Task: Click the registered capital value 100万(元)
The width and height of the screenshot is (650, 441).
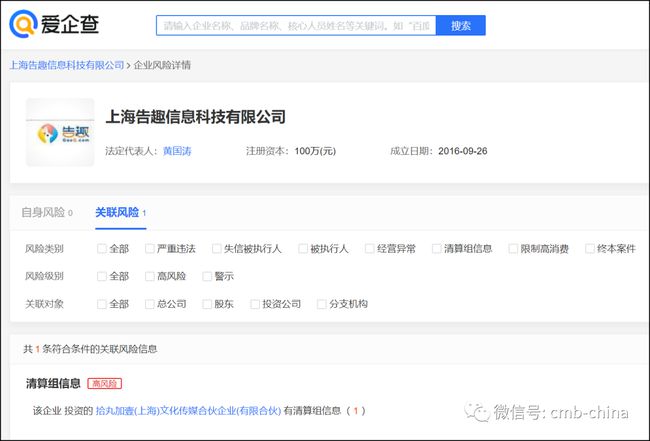Action: coord(315,151)
